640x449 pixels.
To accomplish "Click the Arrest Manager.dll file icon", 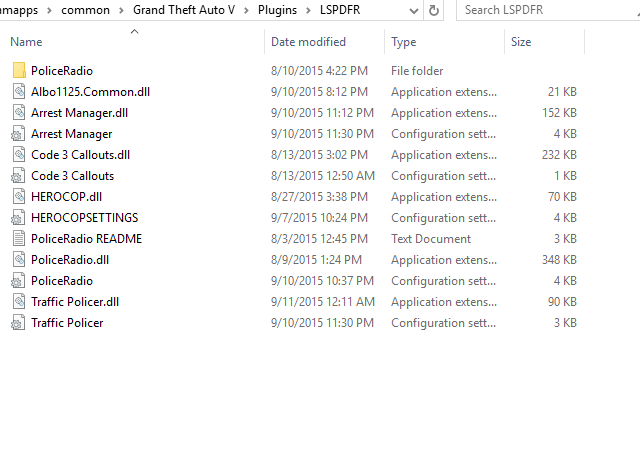I will click(19, 113).
